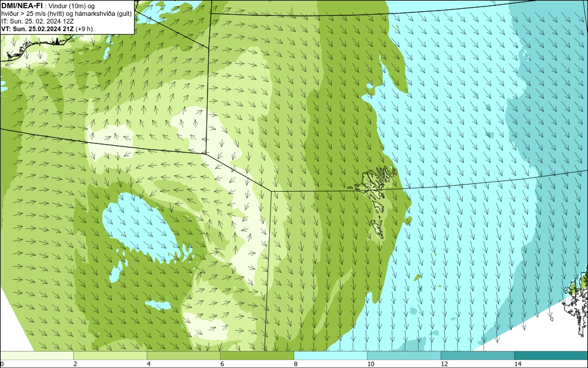Screen dimensions: 588x368
Task: Click the legend label '14'
Action: (x=518, y=364)
